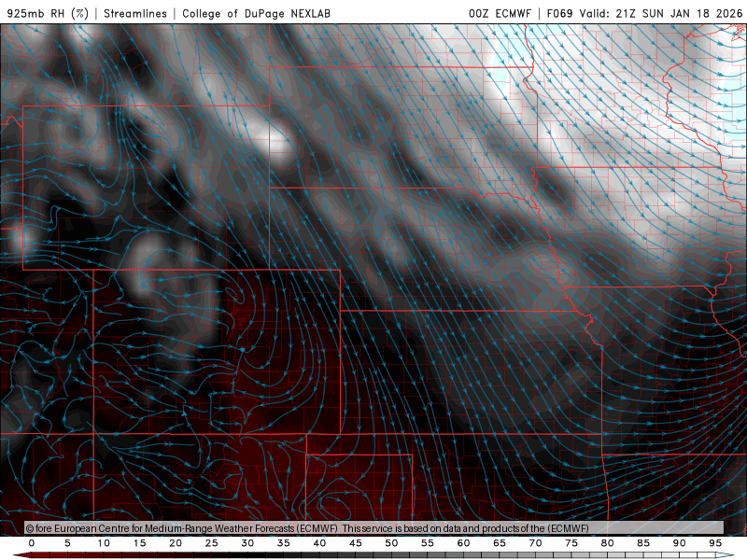Click "College of DuPage NEXLAB" header text
This screenshot has height=560, width=747.
(x=256, y=14)
